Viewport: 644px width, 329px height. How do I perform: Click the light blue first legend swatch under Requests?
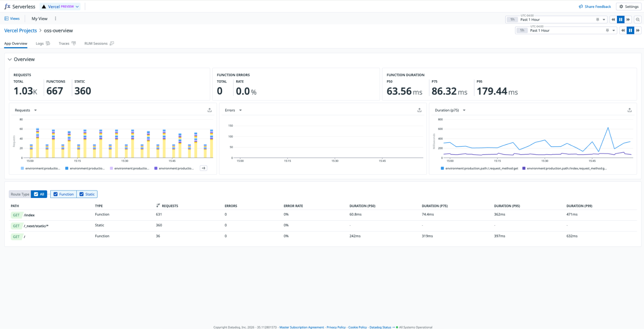[x=22, y=168]
